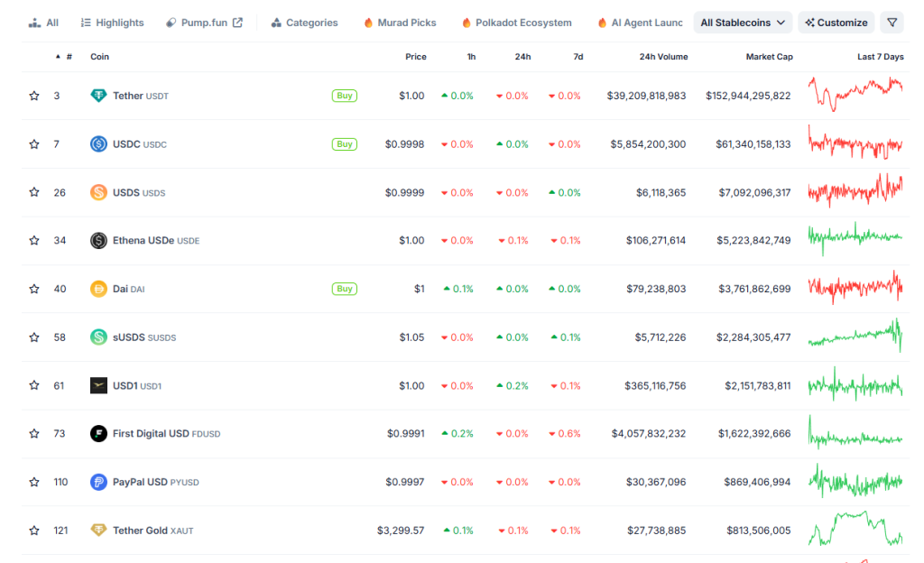This screenshot has width=924, height=563.
Task: Favorite Tether with its star icon
Action: 34,96
